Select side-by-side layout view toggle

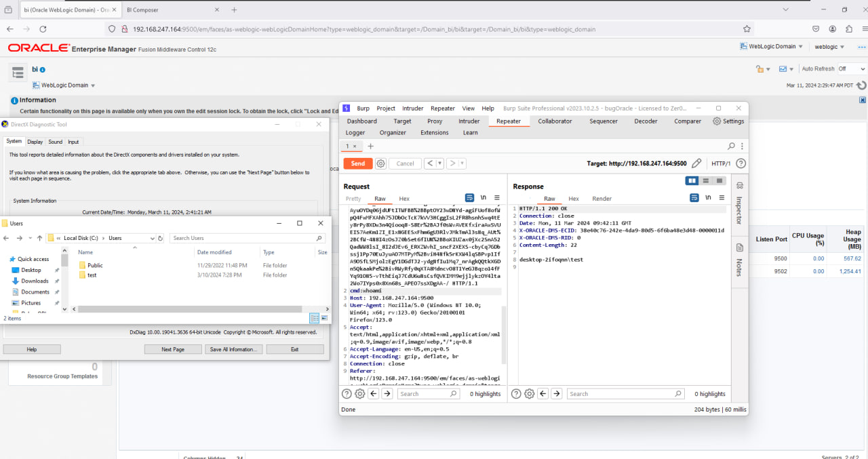[692, 181]
